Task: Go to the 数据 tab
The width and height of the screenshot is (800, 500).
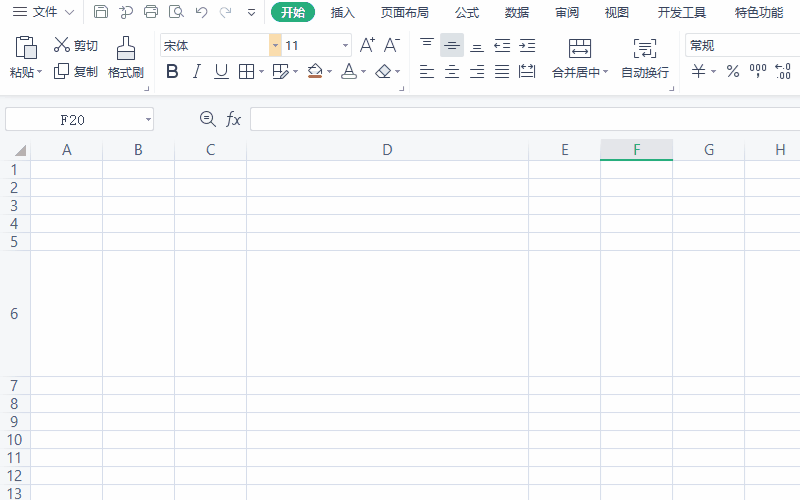Action: (517, 12)
